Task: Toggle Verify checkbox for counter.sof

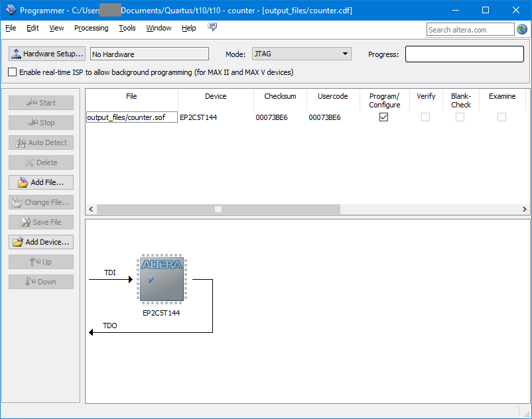Action: (425, 117)
